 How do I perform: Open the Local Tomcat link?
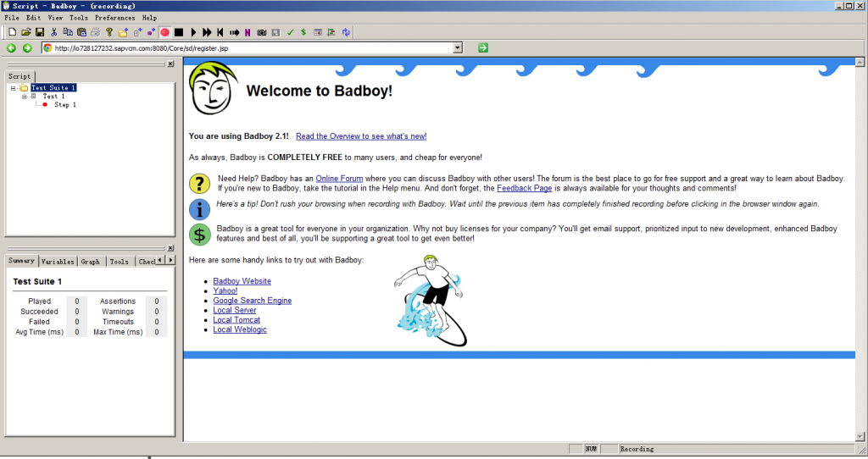(x=236, y=319)
